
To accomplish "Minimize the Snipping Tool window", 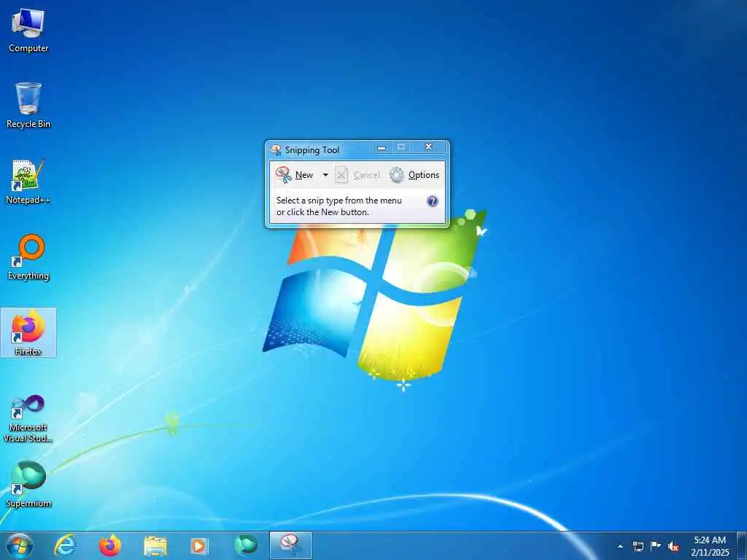I will [x=381, y=147].
